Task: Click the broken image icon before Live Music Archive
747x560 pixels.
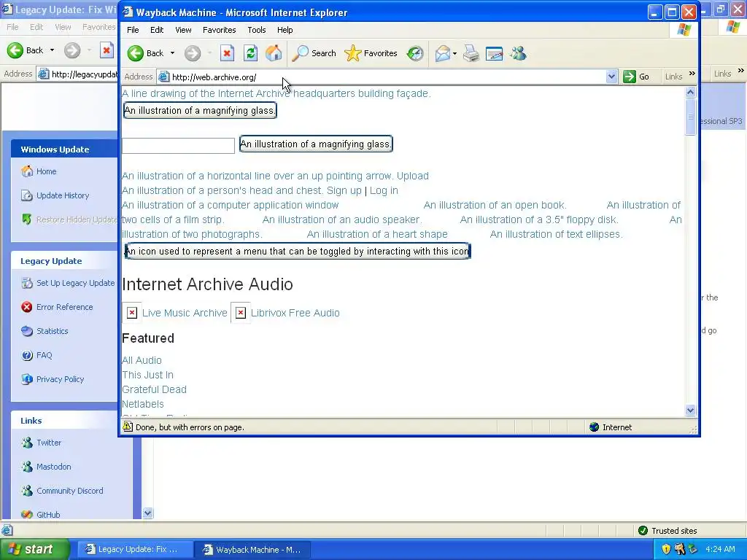Action: click(x=131, y=313)
